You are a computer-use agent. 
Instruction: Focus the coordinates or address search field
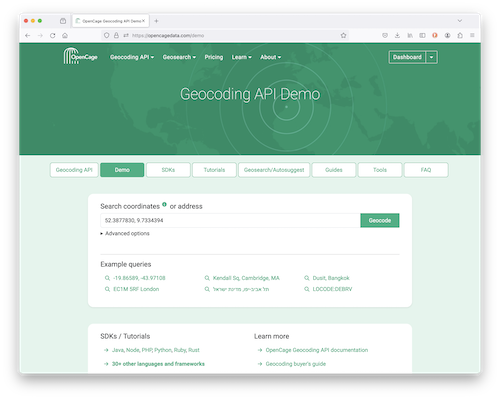pyautogui.click(x=230, y=220)
